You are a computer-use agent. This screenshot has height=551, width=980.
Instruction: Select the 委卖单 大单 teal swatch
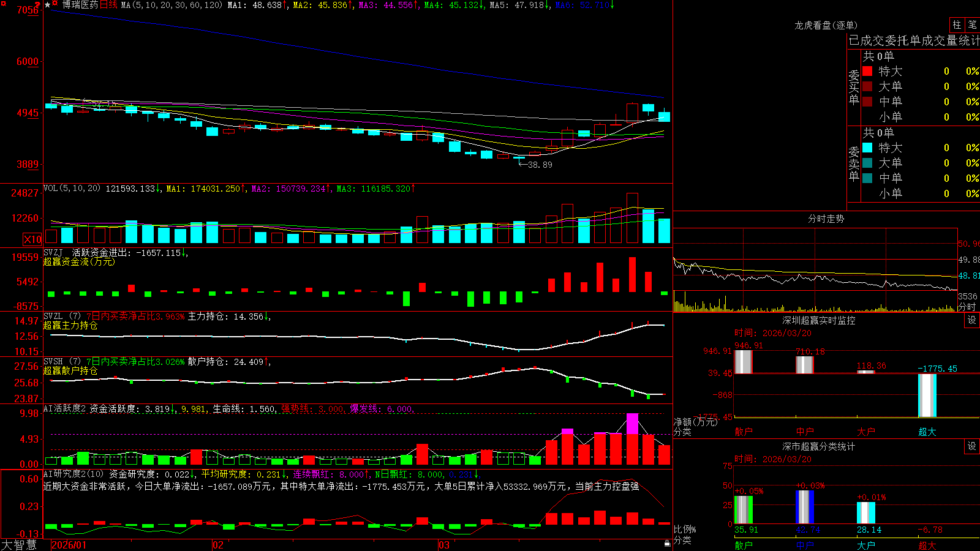click(867, 163)
